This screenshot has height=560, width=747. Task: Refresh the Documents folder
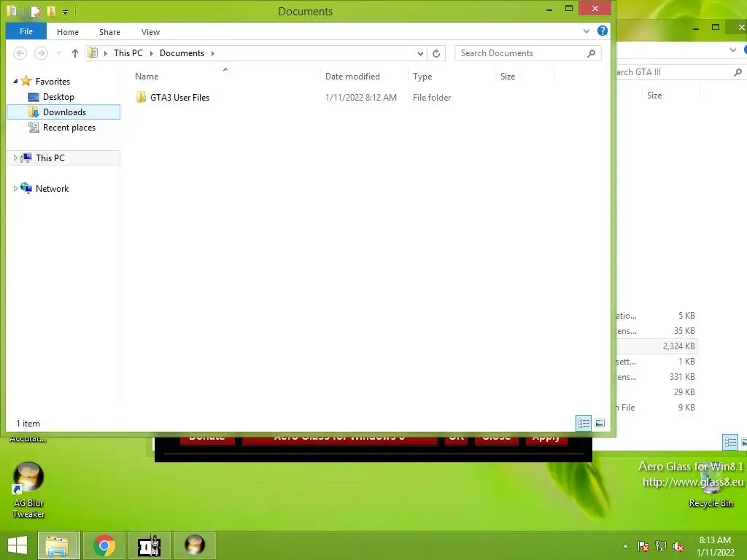(x=436, y=53)
